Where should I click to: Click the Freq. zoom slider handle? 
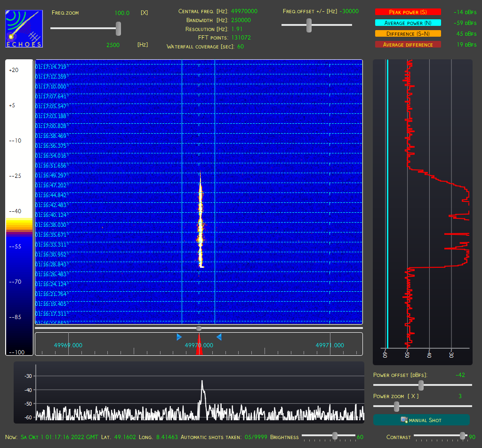click(118, 29)
